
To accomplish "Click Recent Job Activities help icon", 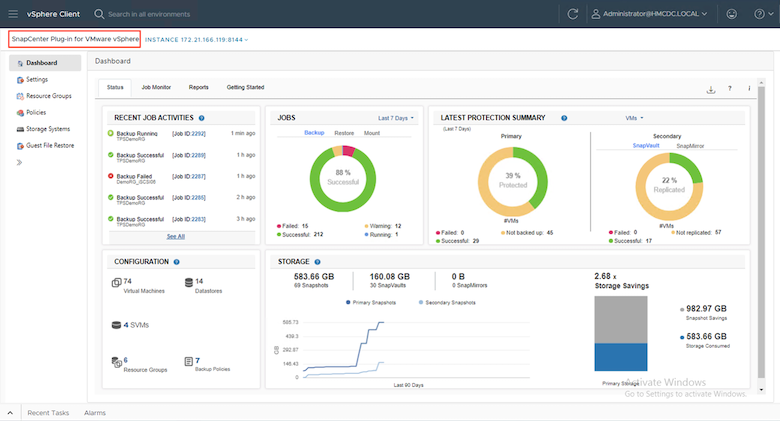I will coord(202,118).
